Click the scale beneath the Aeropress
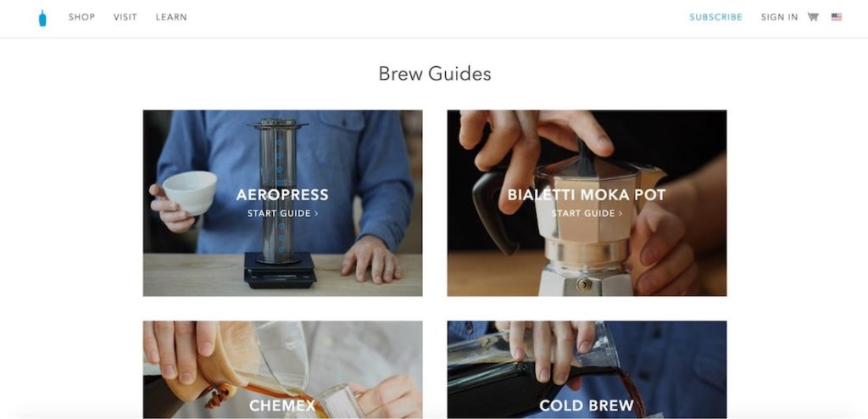This screenshot has width=868, height=419. 281,270
